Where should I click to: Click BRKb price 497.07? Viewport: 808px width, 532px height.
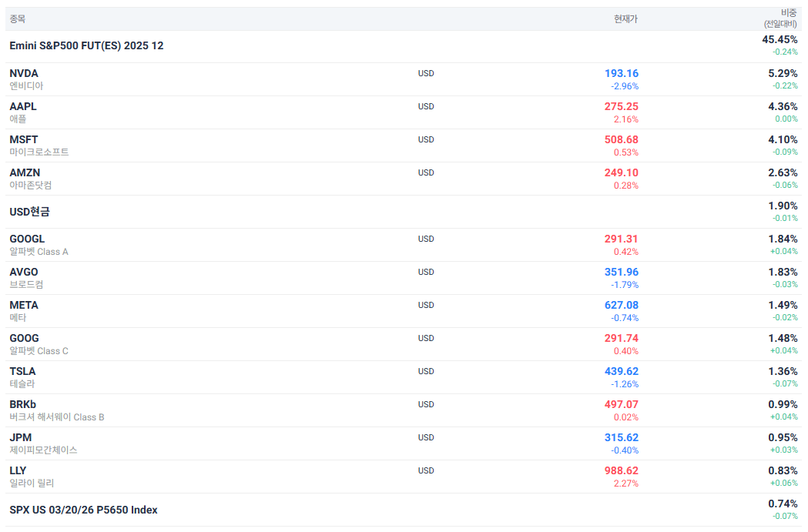[x=622, y=404]
